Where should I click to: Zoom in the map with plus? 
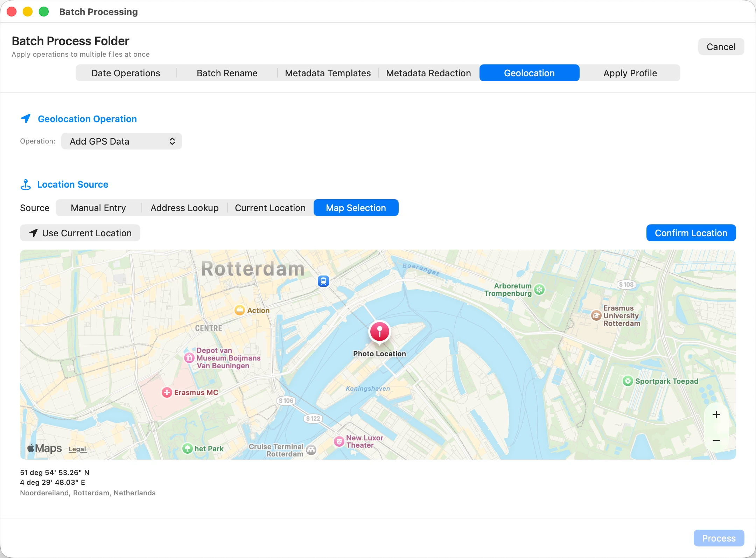point(716,415)
